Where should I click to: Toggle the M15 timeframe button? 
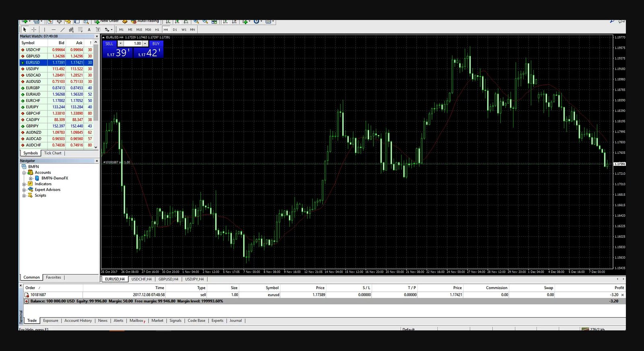(139, 29)
